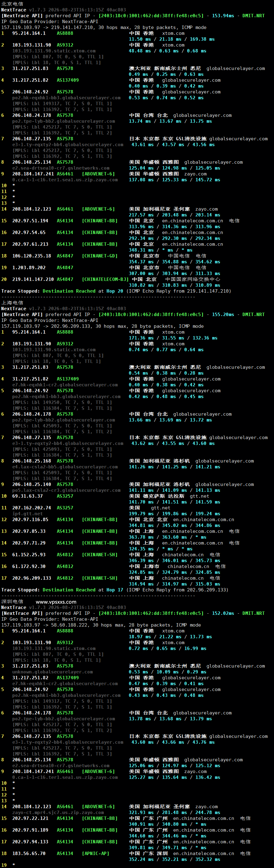The height and width of the screenshot is (868, 274).
Task: Click hop IP address 202.97.22.121
Action: (30, 818)
